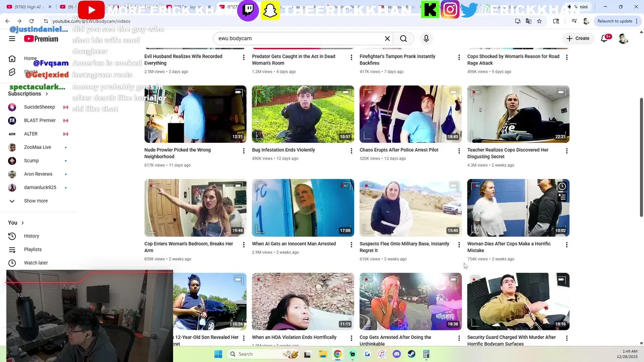
Task: Open the Subscriptions section chevron
Action: coord(47,94)
